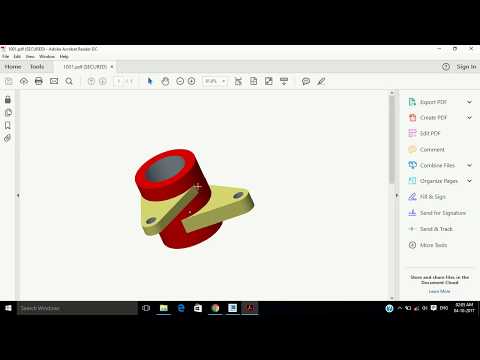Go to the next page arrow
Screen dimensions: 480x360
[103, 81]
